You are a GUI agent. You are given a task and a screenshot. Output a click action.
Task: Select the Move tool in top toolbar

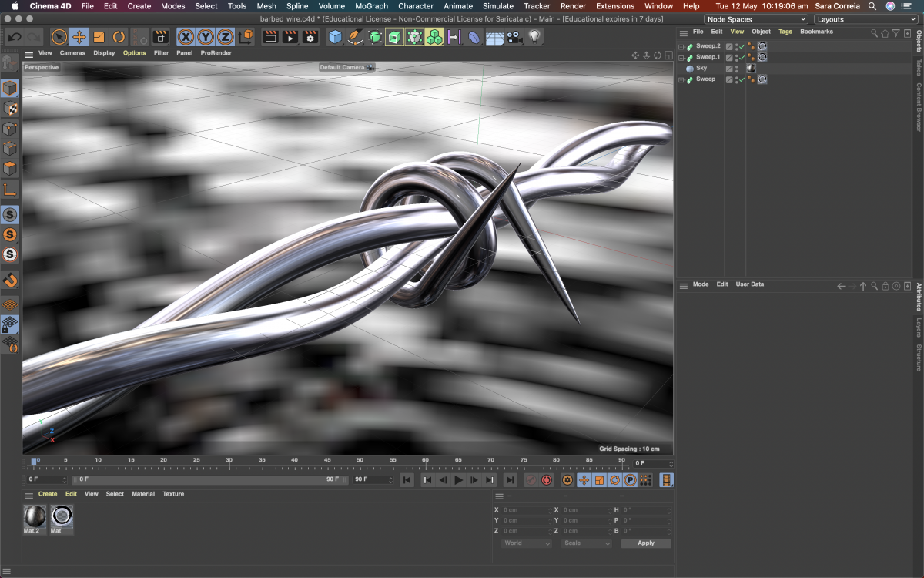coord(79,37)
